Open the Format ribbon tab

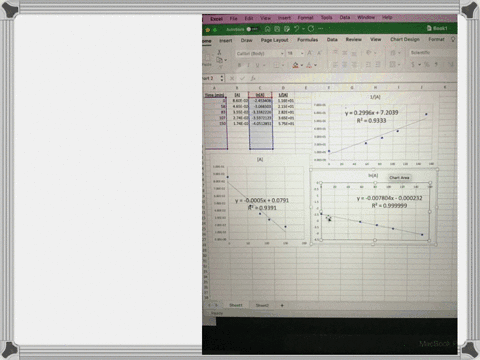(x=436, y=39)
